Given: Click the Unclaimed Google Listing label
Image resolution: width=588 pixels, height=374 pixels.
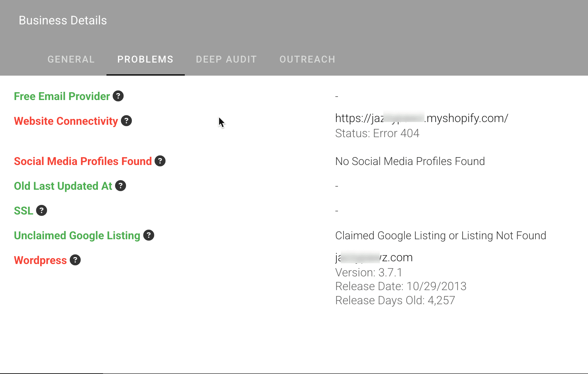Looking at the screenshot, I should pyautogui.click(x=77, y=235).
